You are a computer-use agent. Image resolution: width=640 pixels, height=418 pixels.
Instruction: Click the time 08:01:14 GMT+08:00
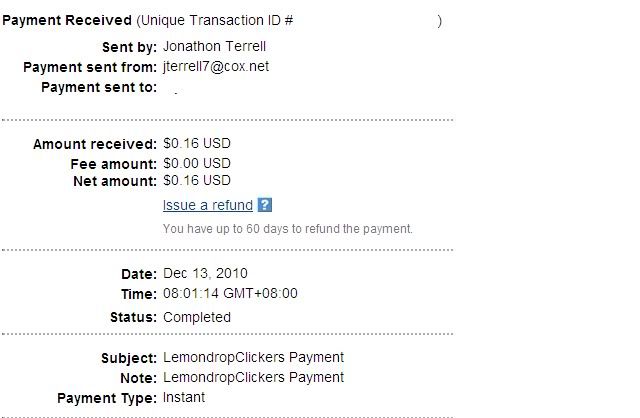pos(230,293)
